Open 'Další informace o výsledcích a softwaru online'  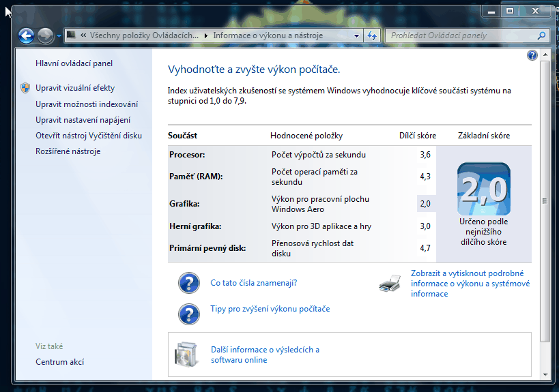(x=265, y=355)
